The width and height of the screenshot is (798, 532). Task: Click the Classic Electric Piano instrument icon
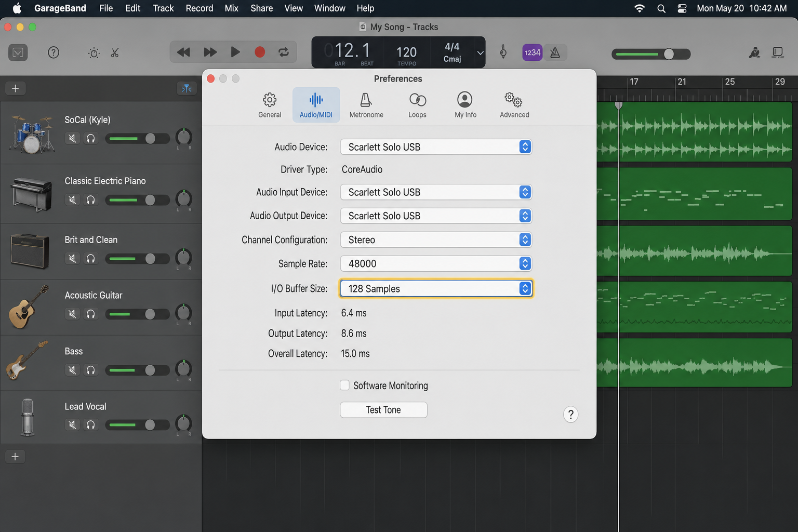[x=32, y=194]
